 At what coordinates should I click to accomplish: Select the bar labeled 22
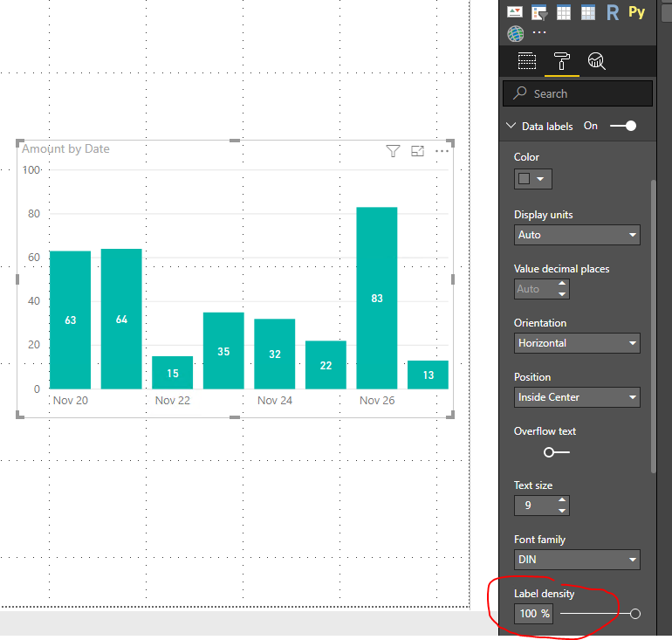click(326, 365)
